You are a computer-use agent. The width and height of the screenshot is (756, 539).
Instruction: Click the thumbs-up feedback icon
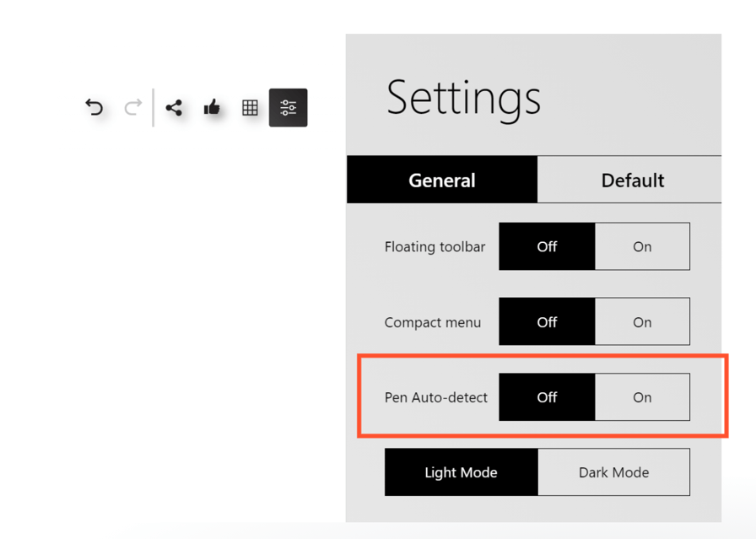pos(212,107)
